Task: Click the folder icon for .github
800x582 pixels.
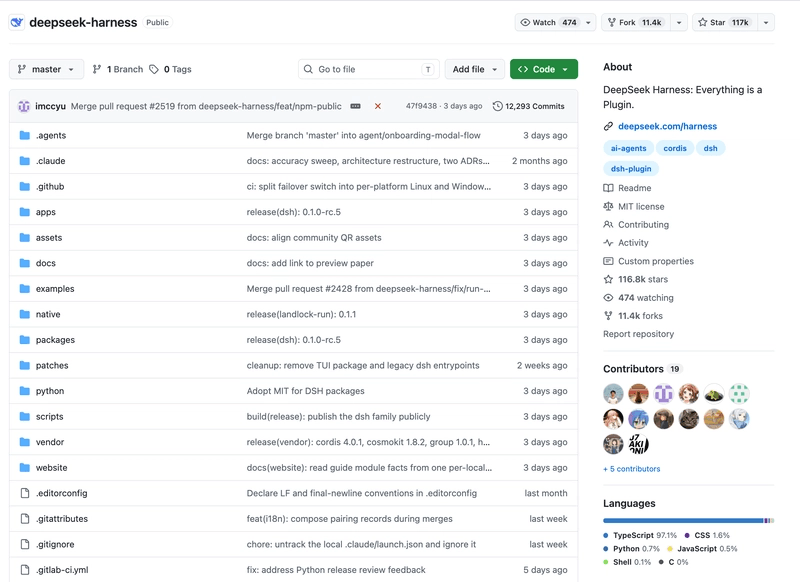Action: point(24,186)
